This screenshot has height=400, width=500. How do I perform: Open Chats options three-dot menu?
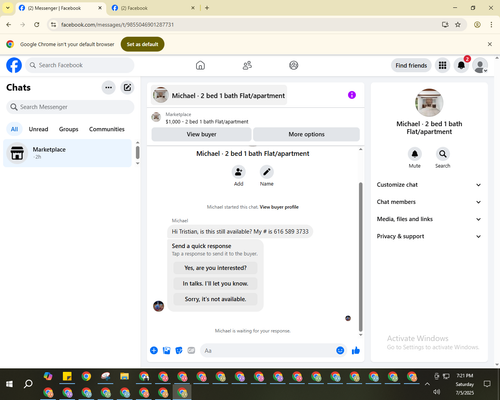[x=108, y=88]
